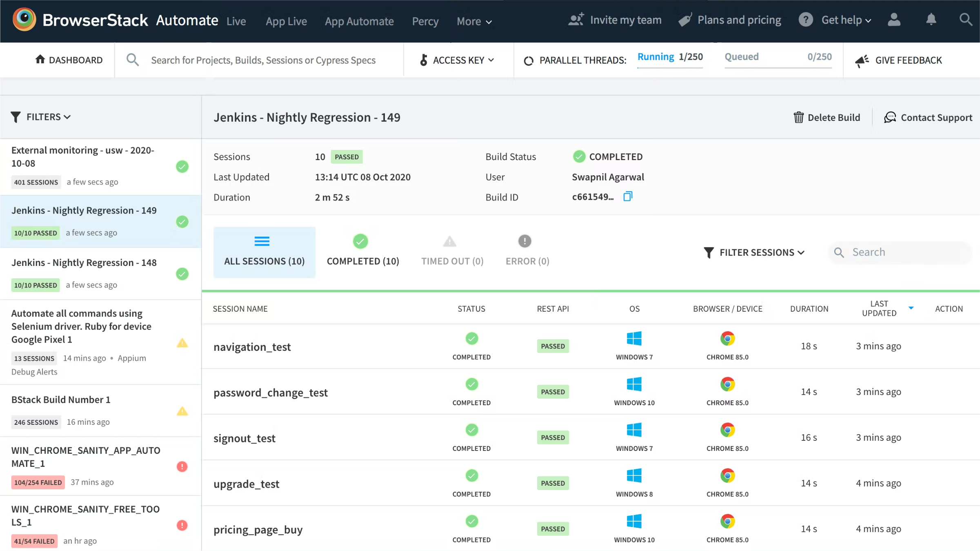Viewport: 980px width, 551px height.
Task: Click the warning icon on Google Pixel 1 build
Action: (x=182, y=343)
